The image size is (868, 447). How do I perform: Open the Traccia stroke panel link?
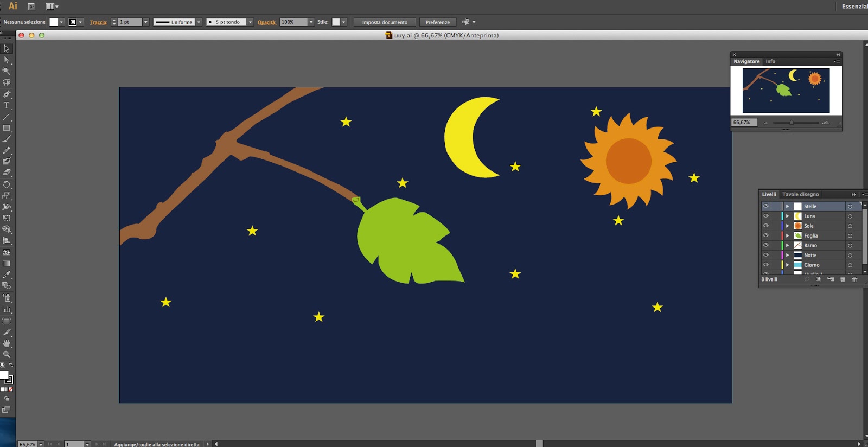click(99, 22)
